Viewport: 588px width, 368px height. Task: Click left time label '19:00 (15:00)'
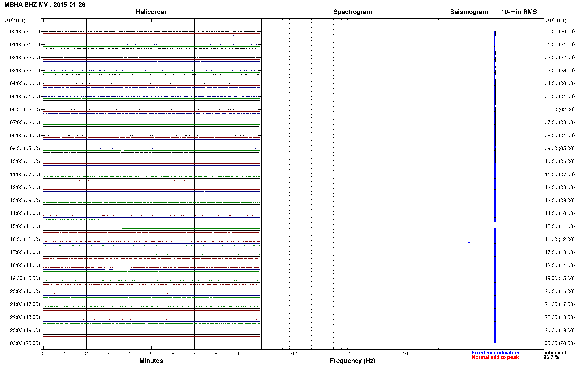[x=25, y=278]
